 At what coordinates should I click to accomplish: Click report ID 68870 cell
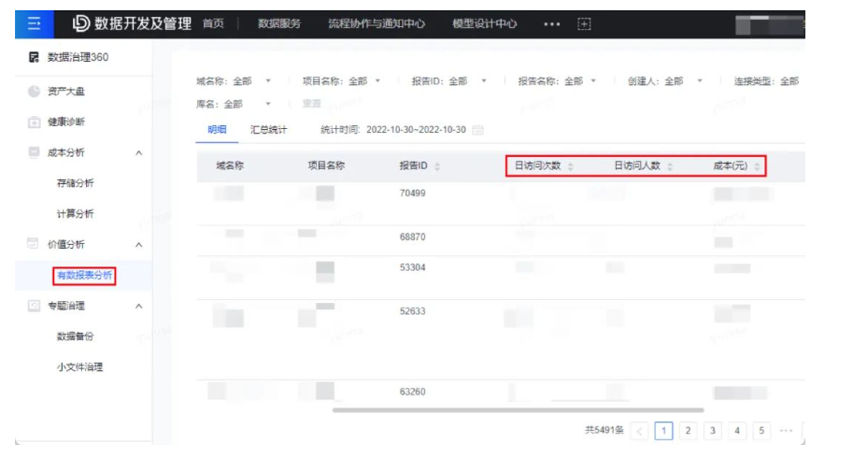412,237
